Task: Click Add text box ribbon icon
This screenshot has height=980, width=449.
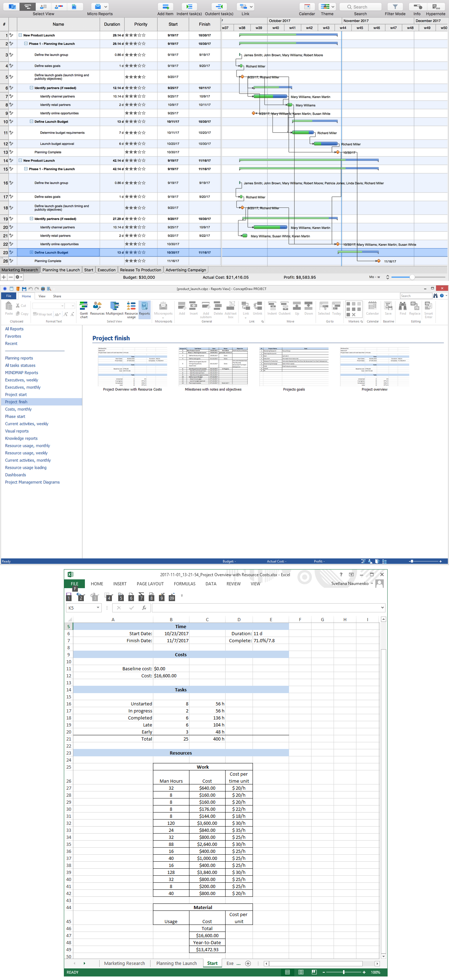Action: [x=230, y=310]
